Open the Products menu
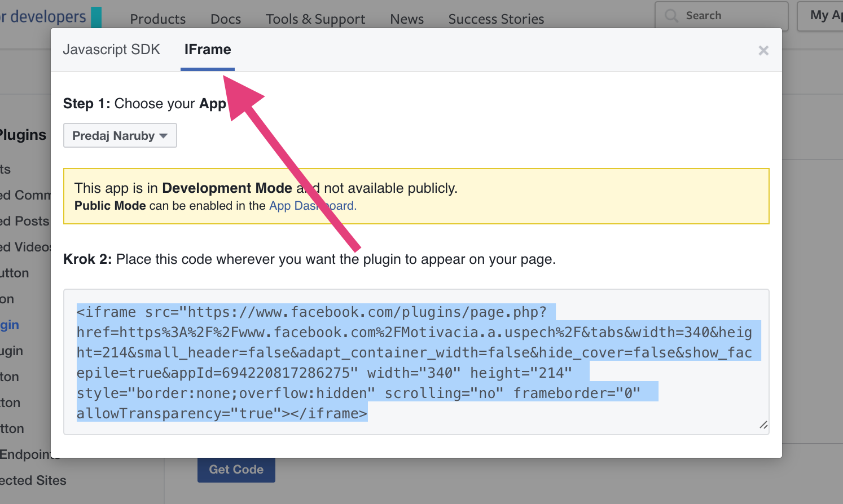 click(158, 19)
